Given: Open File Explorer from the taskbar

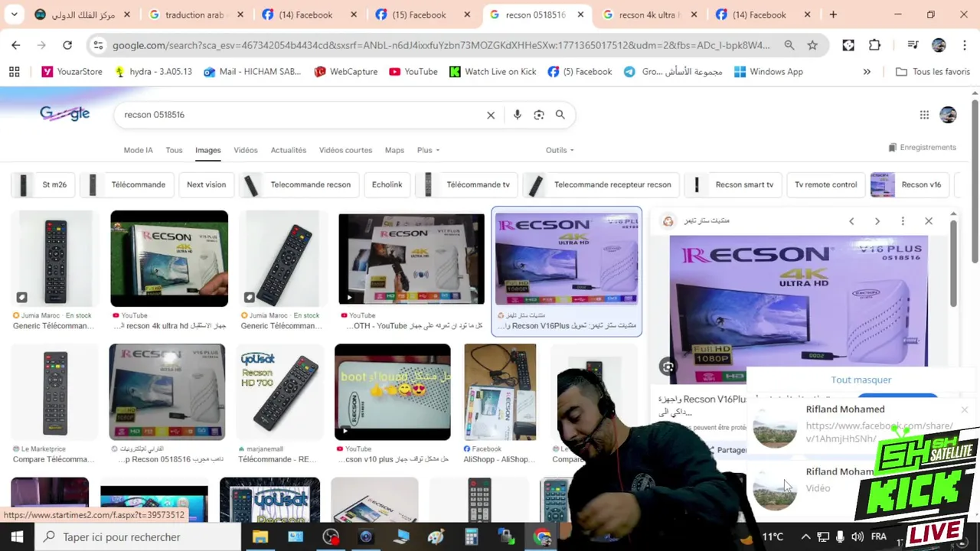Looking at the screenshot, I should 260,536.
